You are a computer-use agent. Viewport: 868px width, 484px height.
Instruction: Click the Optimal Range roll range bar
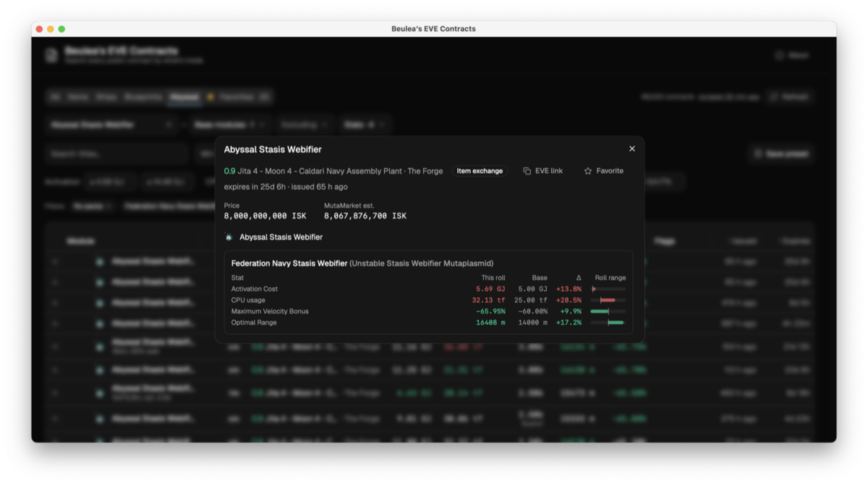pos(608,323)
